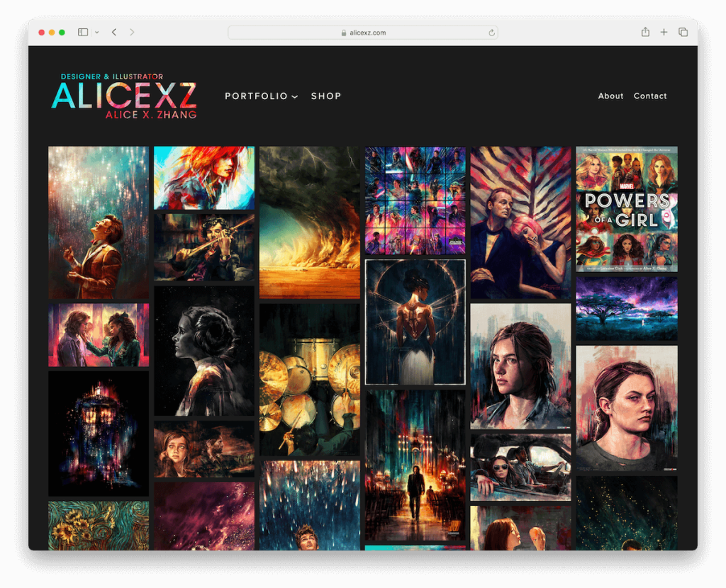Screen dimensions: 726x588
Task: Open the sidebar options dropdown chevron
Action: point(96,33)
